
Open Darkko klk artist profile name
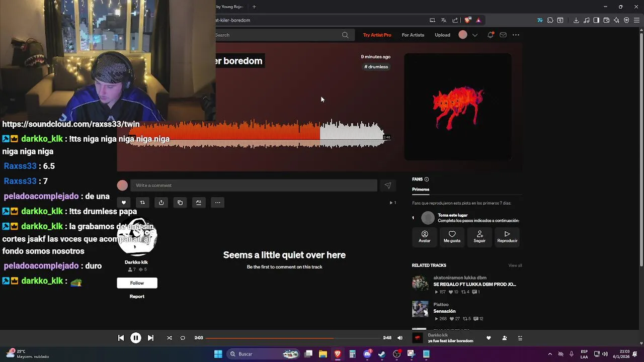point(136,262)
